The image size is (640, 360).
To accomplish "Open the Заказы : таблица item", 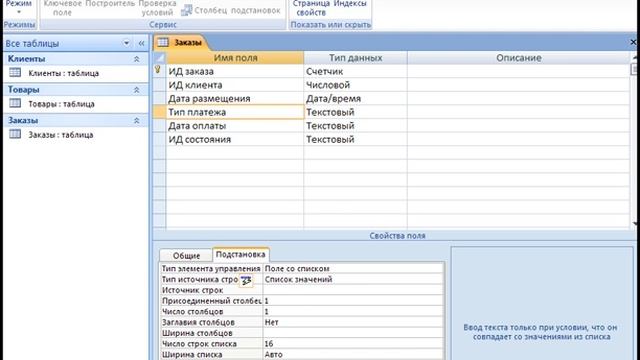I will tap(60, 135).
